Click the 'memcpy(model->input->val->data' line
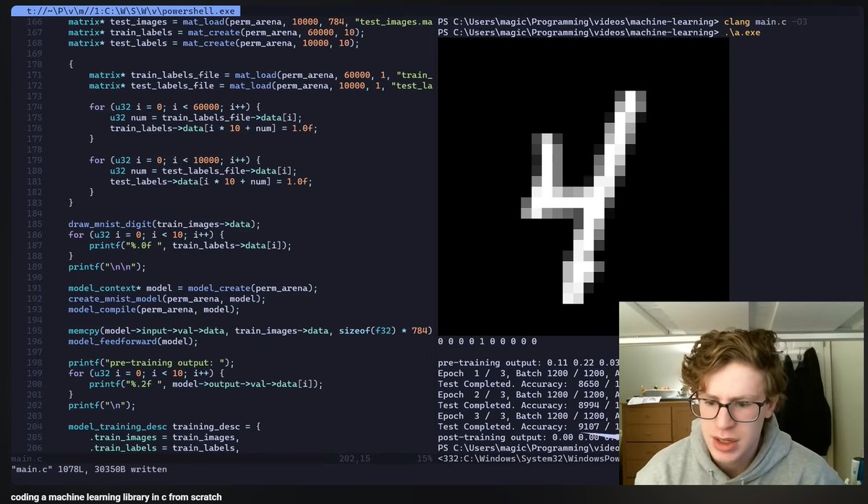The width and height of the screenshot is (868, 504). click(x=250, y=330)
